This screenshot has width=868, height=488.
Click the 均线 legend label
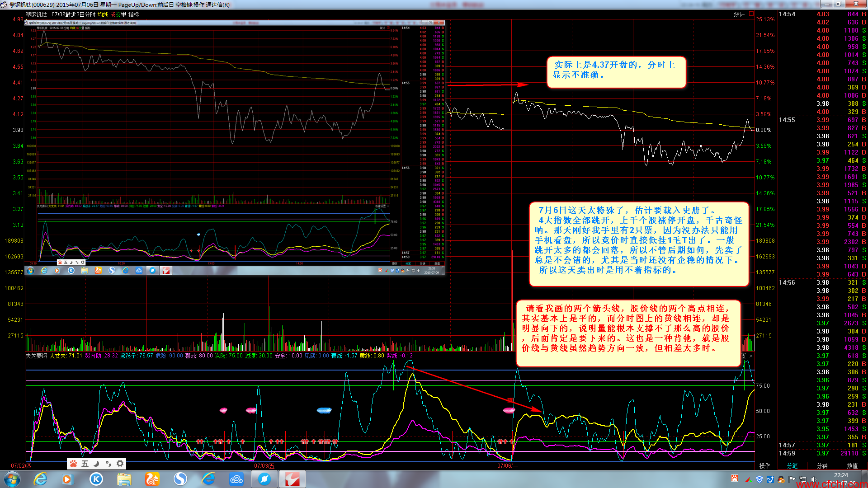point(103,14)
